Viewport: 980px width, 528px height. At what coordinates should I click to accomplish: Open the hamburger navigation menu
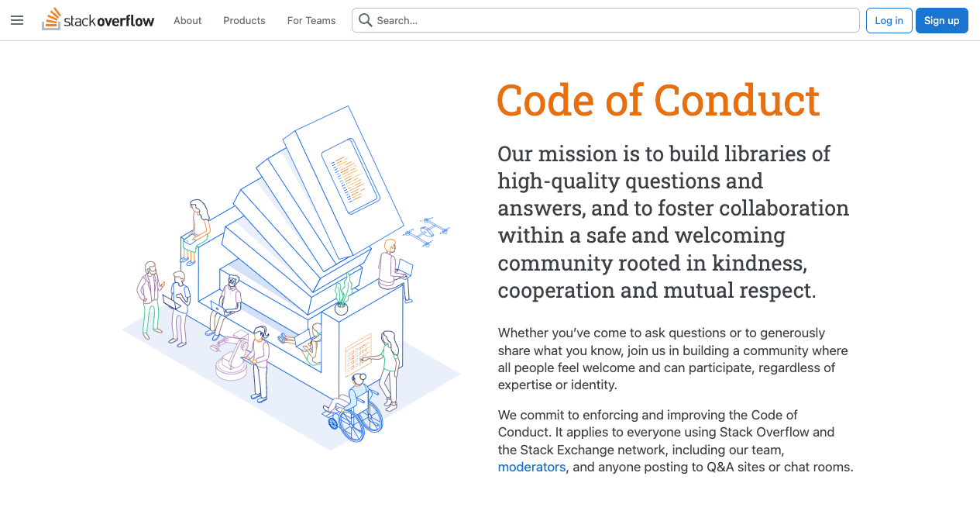[17, 20]
